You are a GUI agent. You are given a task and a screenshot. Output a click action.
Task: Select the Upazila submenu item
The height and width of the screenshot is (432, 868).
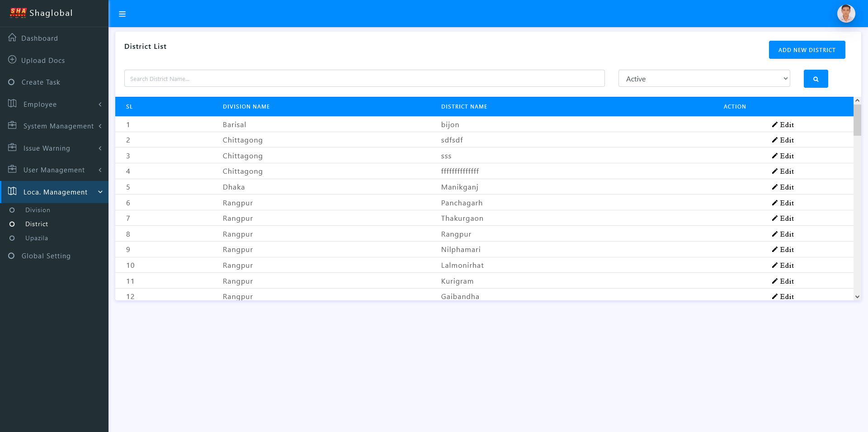[x=37, y=238]
